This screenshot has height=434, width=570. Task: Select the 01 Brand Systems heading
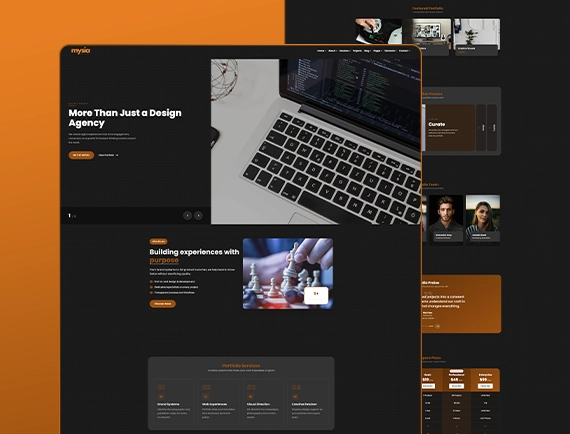(x=168, y=404)
